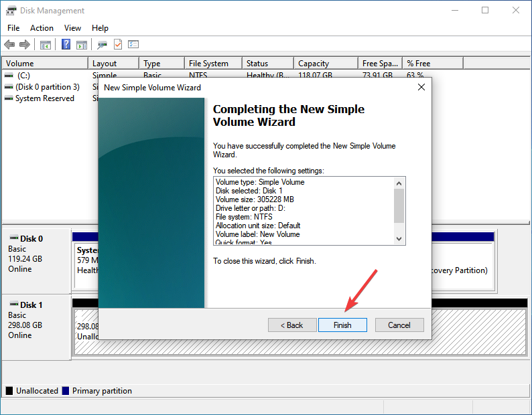Click the 118.07 GB capacity cell

point(315,75)
